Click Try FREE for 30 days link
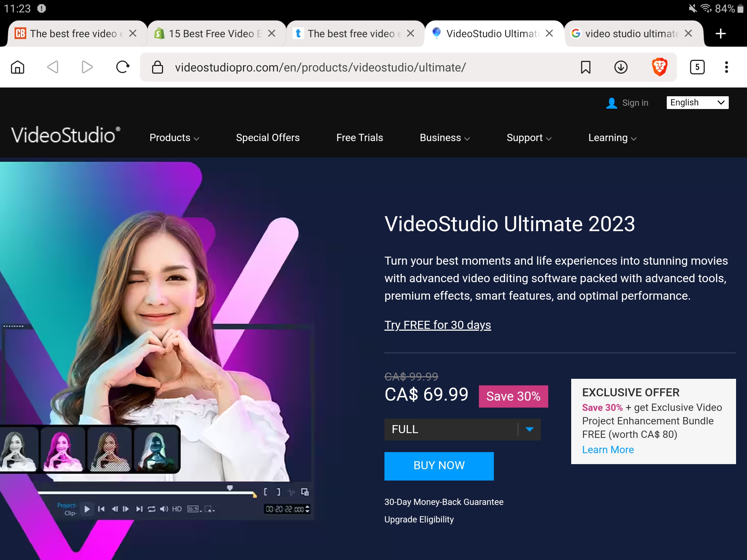The height and width of the screenshot is (560, 747). tap(437, 325)
